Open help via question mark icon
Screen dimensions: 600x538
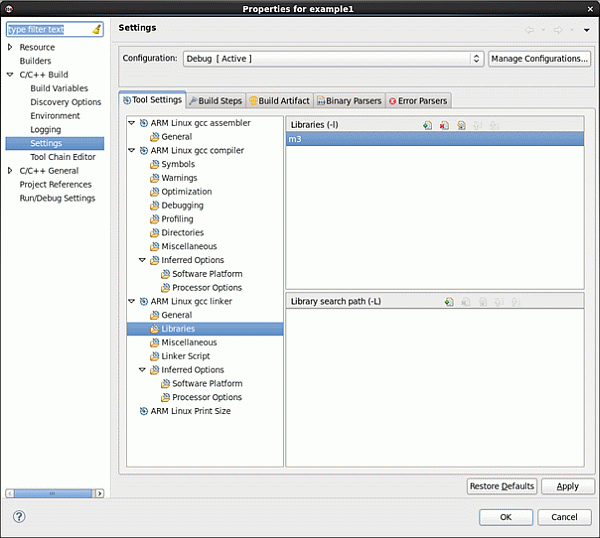click(19, 517)
